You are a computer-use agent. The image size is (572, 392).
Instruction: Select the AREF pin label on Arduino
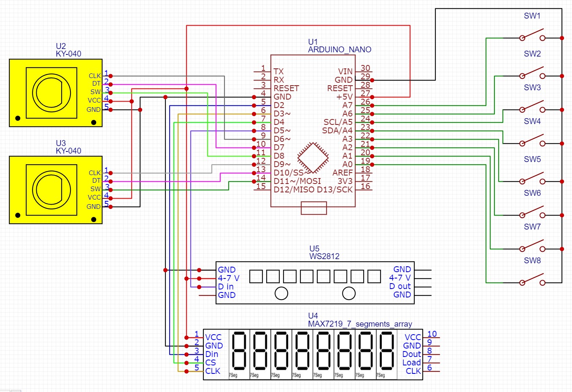[343, 173]
